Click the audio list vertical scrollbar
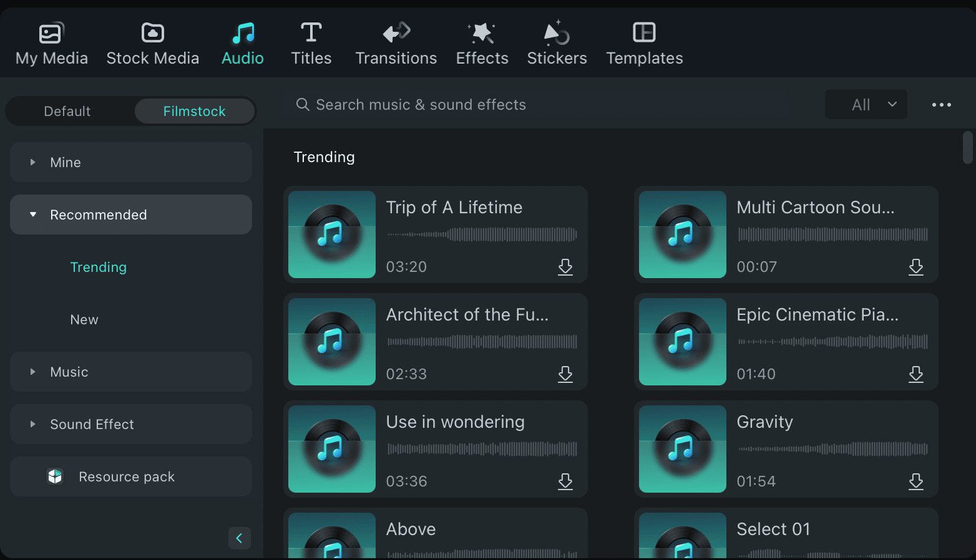The height and width of the screenshot is (560, 976). tap(968, 147)
